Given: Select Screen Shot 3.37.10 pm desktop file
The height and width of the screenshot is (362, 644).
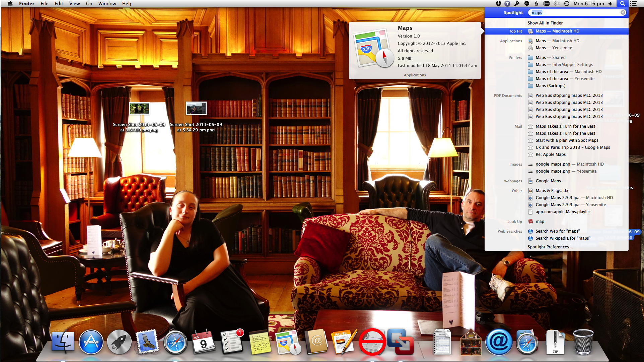Looking at the screenshot, I should (139, 117).
